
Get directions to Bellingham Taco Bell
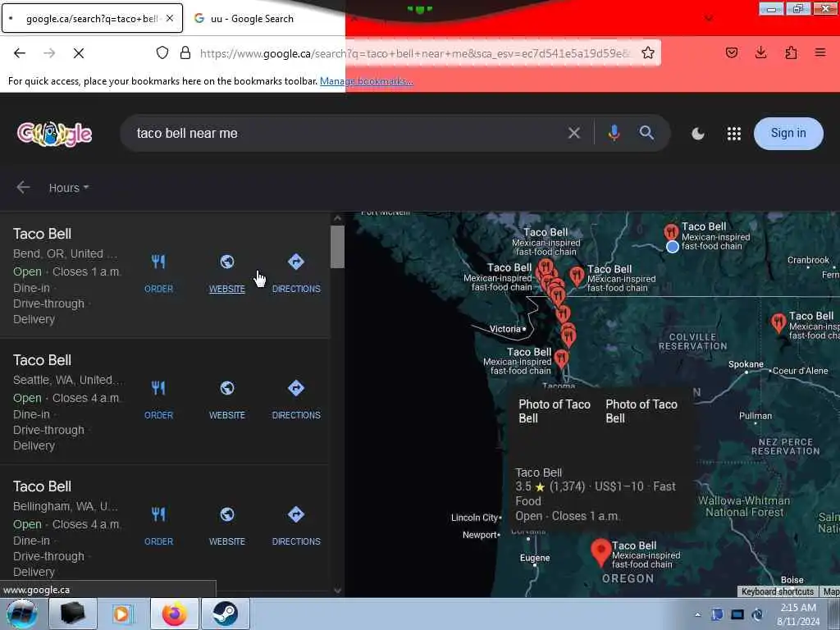click(296, 526)
